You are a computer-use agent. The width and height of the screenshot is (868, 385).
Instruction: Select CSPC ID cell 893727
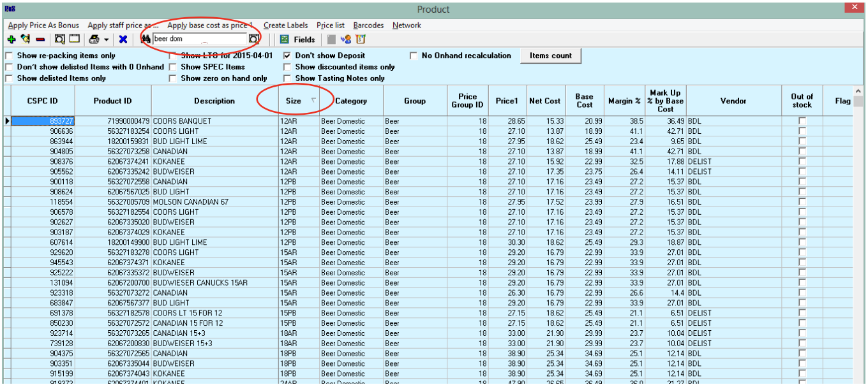(43, 121)
